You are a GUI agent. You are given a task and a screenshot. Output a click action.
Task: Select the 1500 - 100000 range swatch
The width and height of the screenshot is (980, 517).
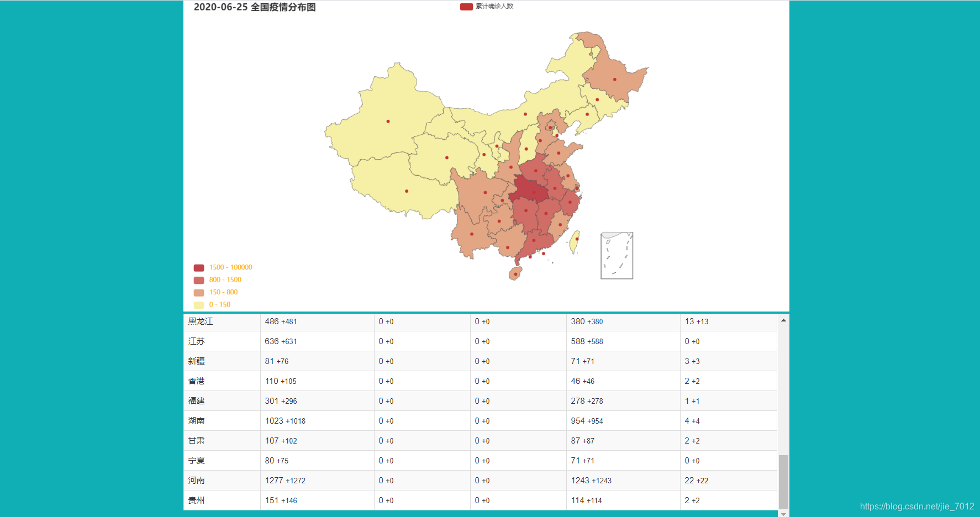(199, 268)
